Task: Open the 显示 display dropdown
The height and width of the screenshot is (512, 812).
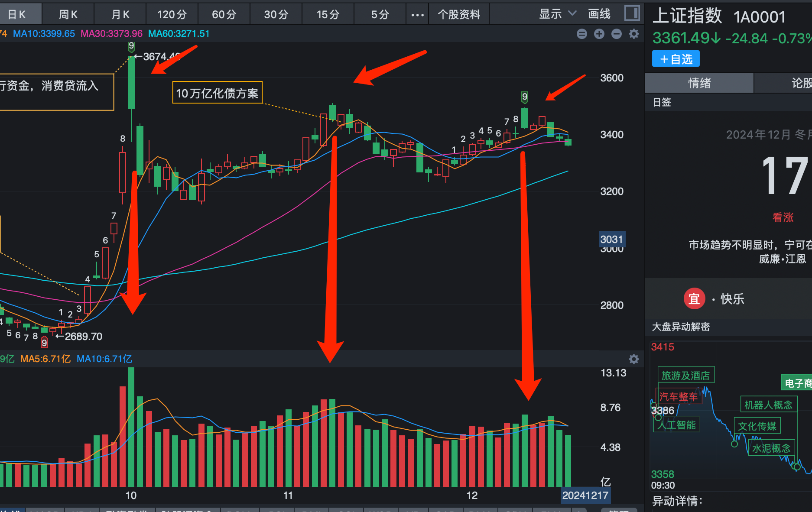Action: [x=557, y=13]
